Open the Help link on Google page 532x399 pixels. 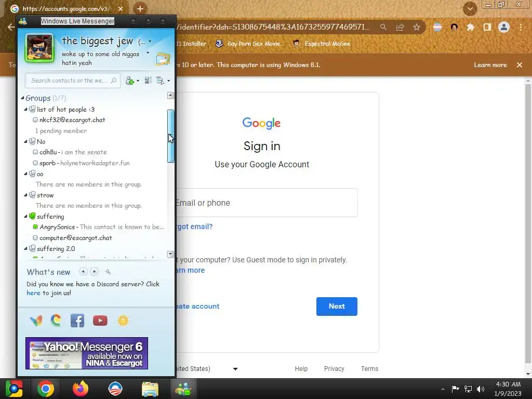[x=301, y=368]
